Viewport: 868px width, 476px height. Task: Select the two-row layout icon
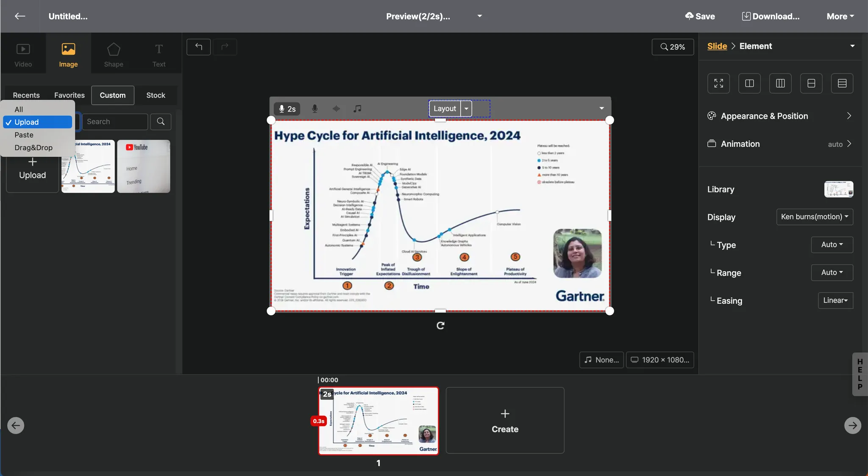[x=811, y=83]
